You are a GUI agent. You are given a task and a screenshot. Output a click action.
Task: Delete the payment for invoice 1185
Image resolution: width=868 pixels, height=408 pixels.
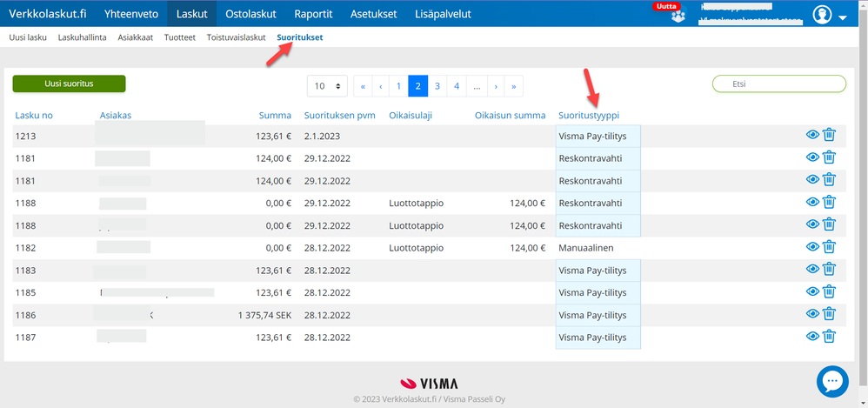click(829, 291)
